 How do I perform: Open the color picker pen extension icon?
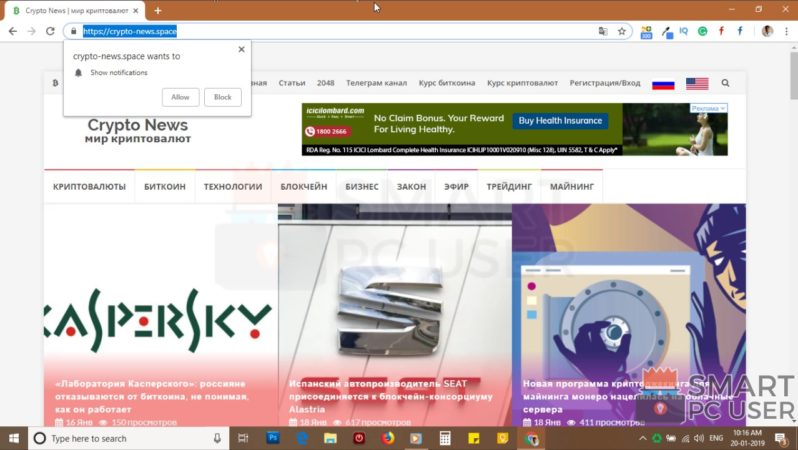[x=667, y=32]
